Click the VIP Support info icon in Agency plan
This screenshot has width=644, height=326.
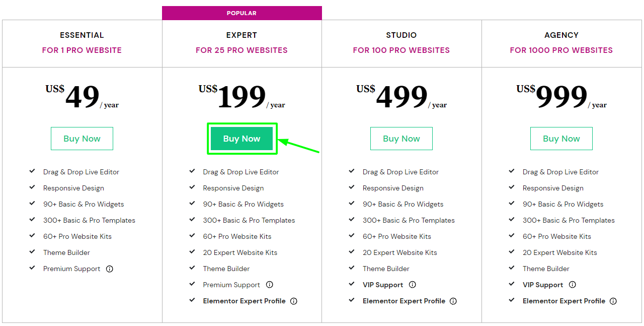point(572,285)
